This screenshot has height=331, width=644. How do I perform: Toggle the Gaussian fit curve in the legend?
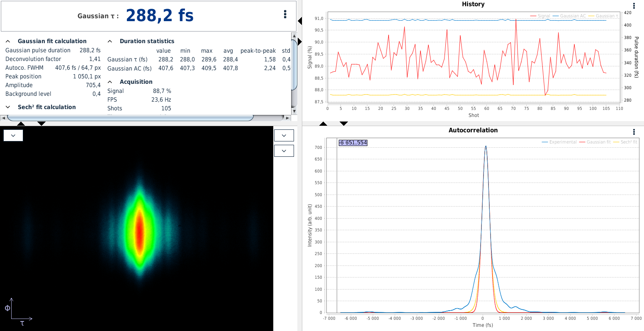coord(595,142)
